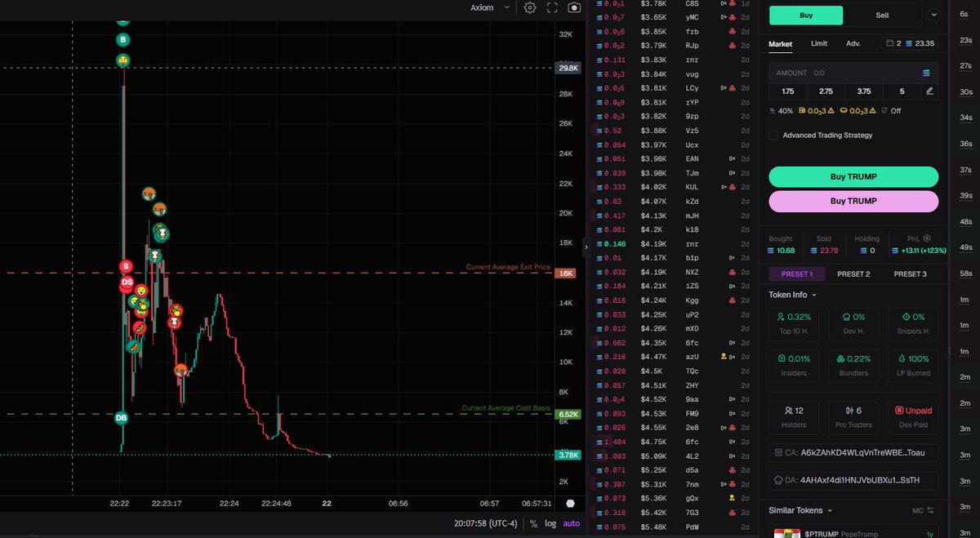Click the DB trade marker on chart
The height and width of the screenshot is (538, 980).
122,418
